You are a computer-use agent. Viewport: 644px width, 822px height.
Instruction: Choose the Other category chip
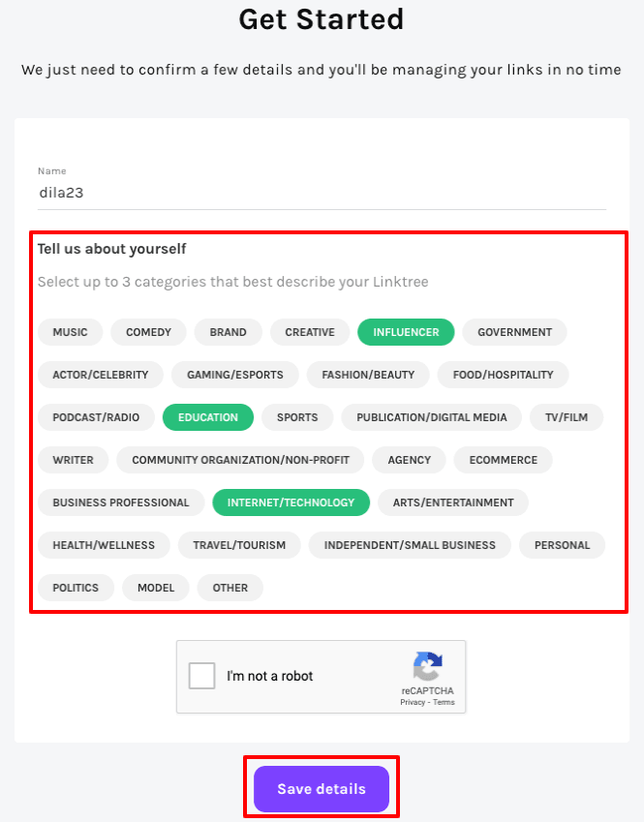(230, 588)
